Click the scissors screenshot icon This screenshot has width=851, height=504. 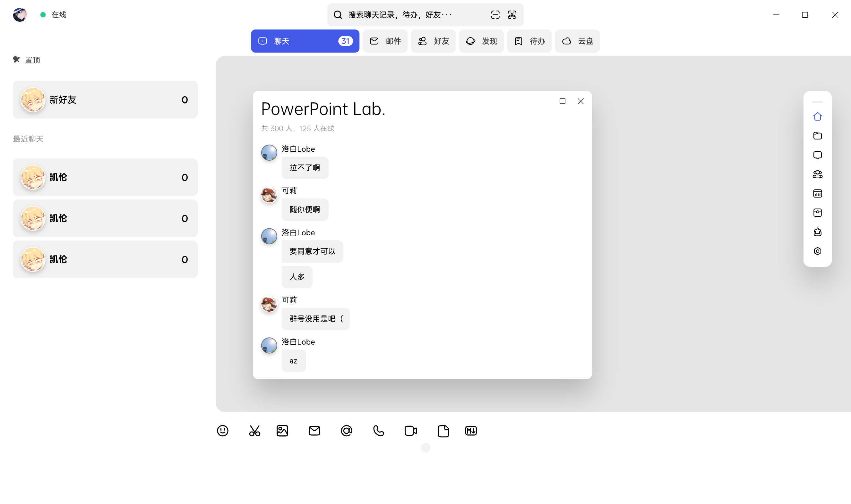pos(254,431)
